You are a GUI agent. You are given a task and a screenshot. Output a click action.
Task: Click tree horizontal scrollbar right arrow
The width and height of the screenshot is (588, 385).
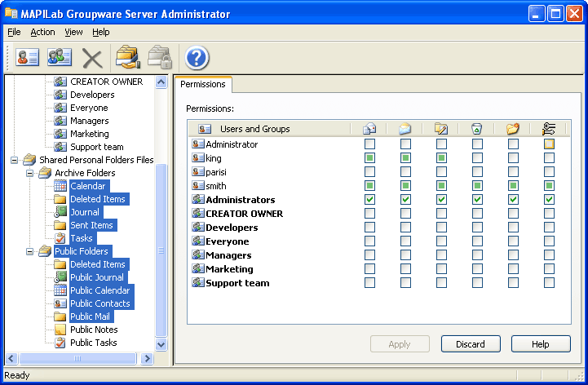147,359
